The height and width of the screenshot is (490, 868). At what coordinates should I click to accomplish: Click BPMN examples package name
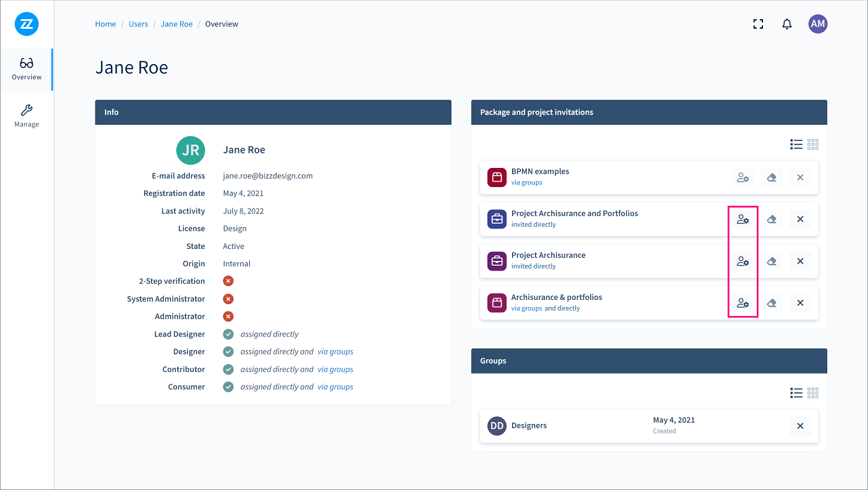coord(540,172)
